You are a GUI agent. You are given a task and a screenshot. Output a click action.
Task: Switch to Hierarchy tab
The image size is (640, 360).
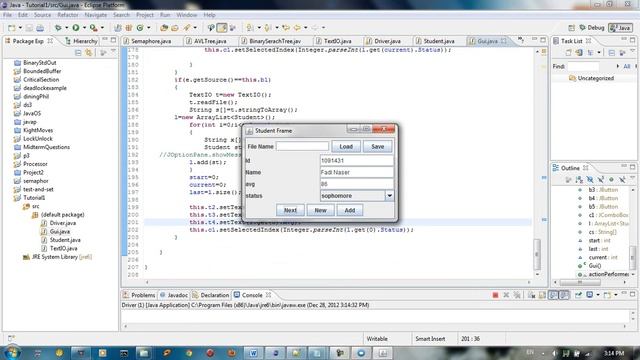pos(81,41)
